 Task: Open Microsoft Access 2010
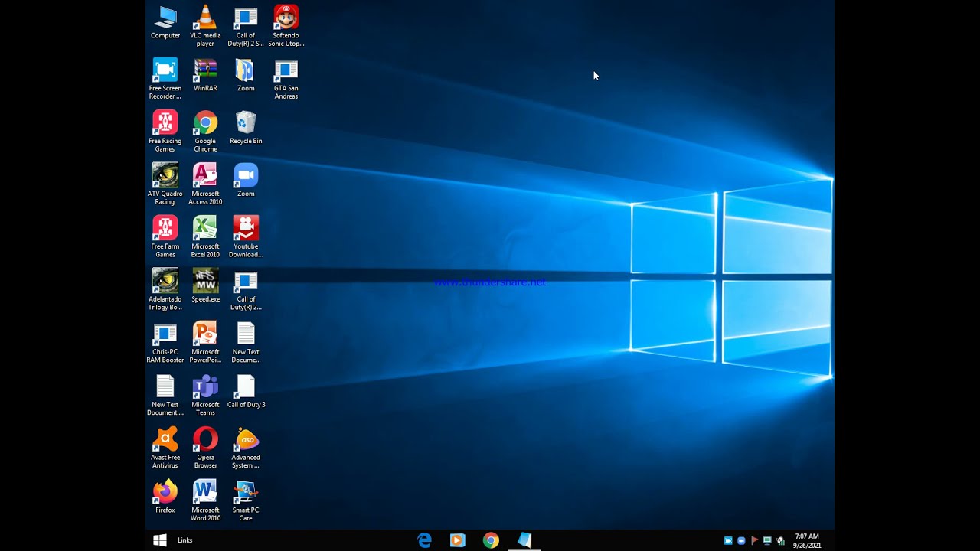pos(205,184)
